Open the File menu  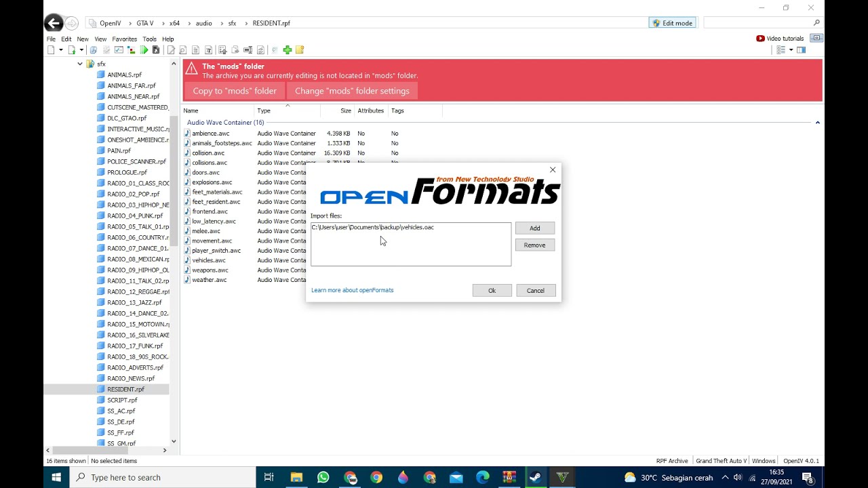51,39
